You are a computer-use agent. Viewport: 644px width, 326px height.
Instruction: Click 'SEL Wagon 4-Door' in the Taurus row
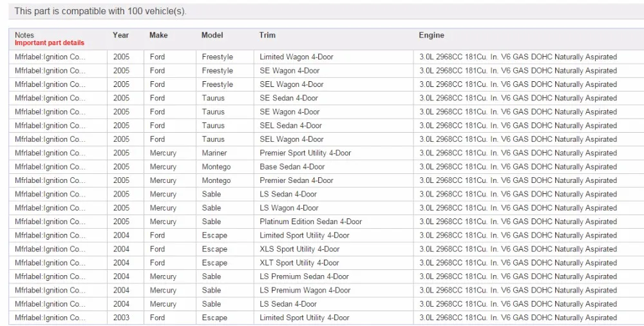[x=291, y=139]
